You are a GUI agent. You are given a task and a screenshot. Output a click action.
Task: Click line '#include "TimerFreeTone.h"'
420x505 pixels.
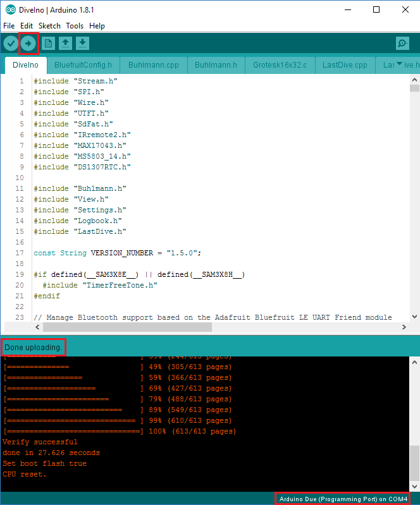[100, 285]
